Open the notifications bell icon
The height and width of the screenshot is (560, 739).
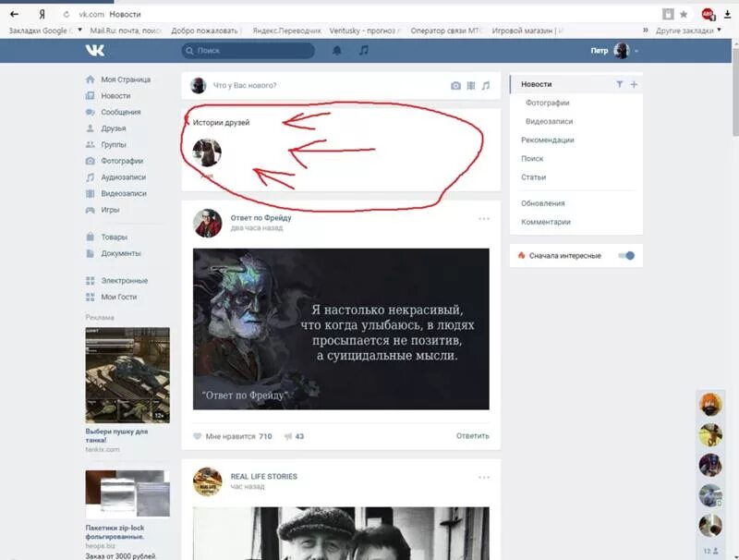click(336, 50)
